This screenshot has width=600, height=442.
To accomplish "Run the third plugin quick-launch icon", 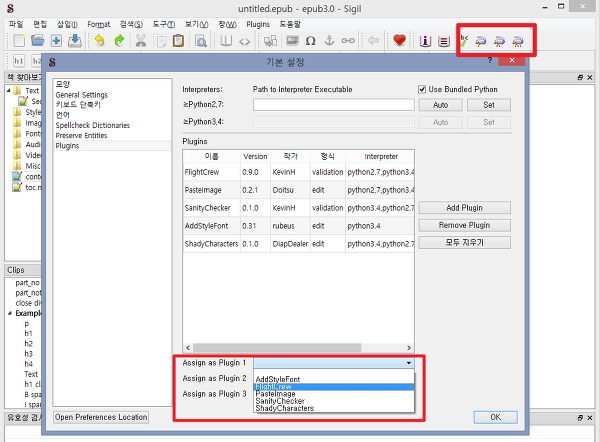I will 518,41.
